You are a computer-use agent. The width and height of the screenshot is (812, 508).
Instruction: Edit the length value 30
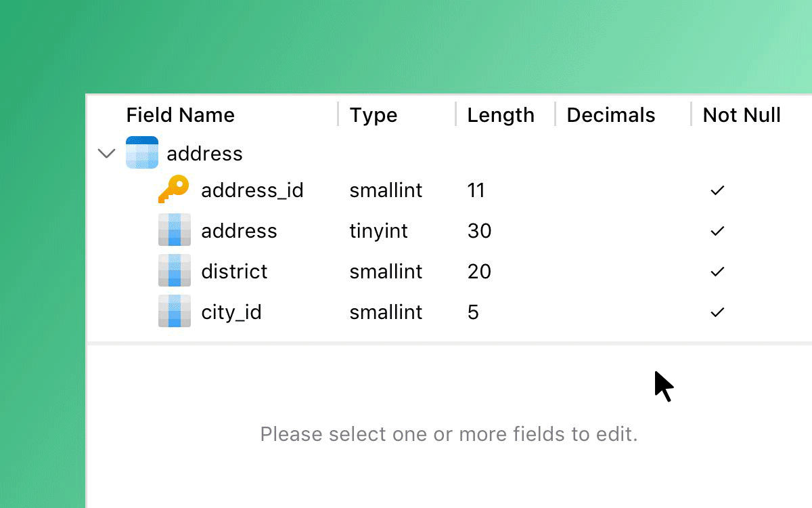tap(479, 231)
